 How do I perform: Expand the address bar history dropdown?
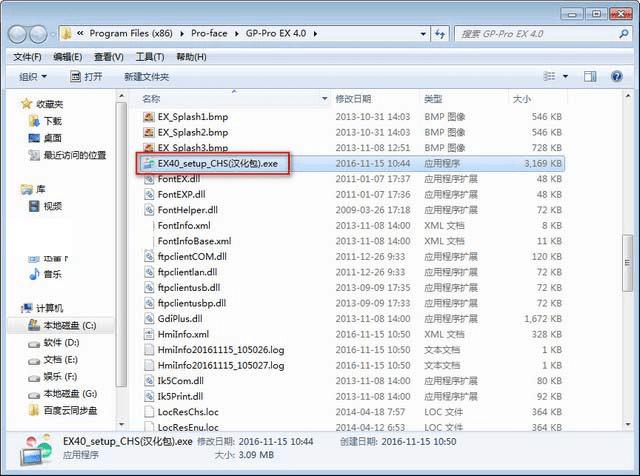coord(423,34)
